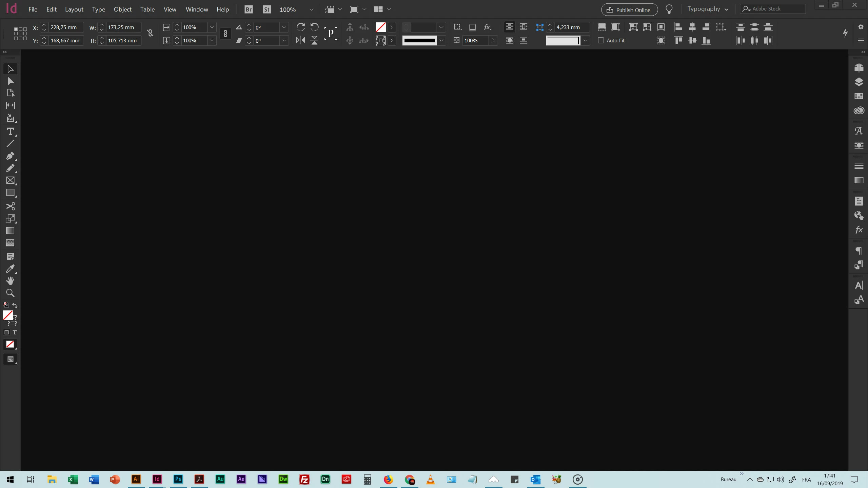Open the Window menu
Image resolution: width=868 pixels, height=488 pixels.
pyautogui.click(x=197, y=9)
